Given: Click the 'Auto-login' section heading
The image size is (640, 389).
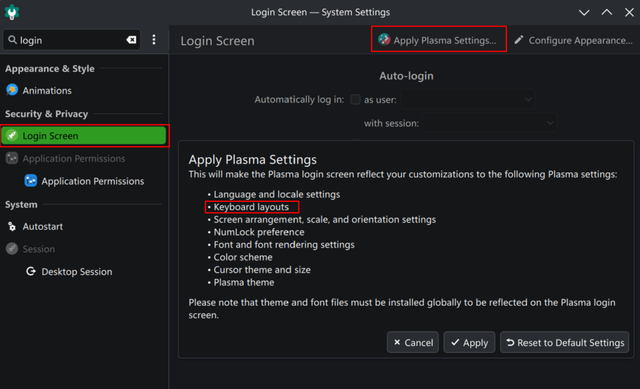Looking at the screenshot, I should [x=406, y=76].
